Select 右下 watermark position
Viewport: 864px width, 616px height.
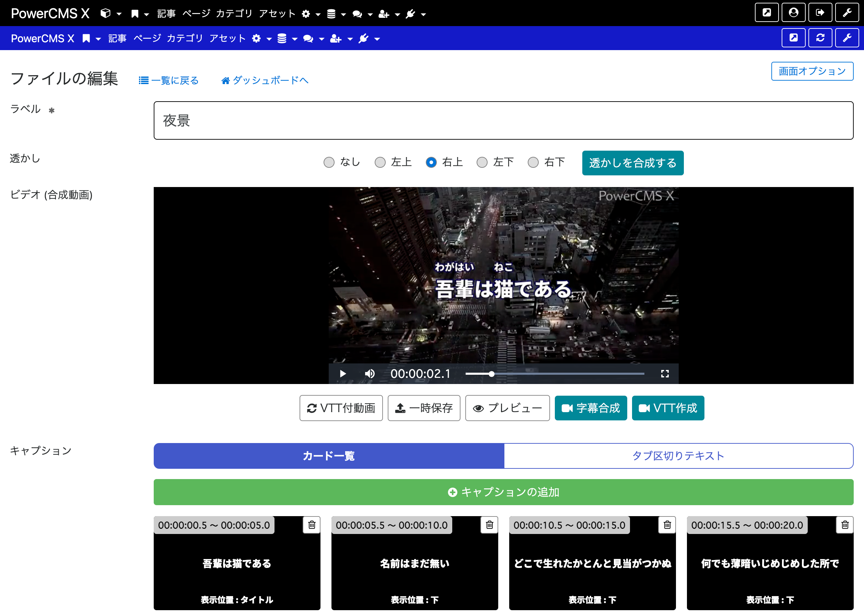(533, 162)
